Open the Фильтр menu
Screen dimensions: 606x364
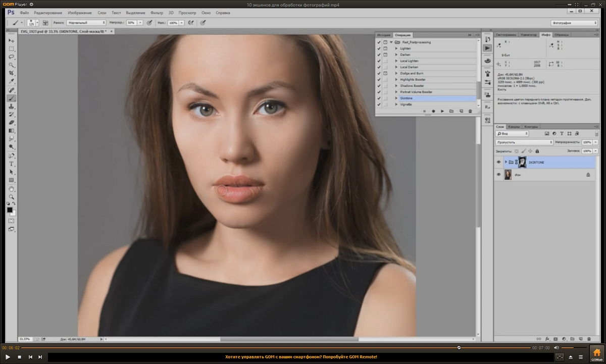[157, 13]
